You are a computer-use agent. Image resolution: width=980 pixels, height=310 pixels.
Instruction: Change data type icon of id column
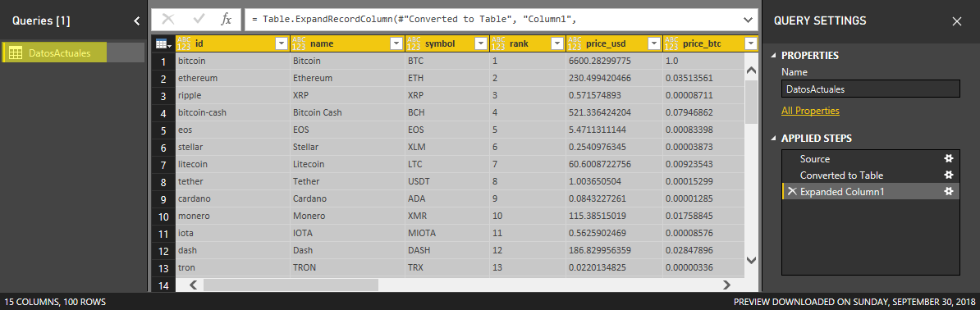[x=185, y=43]
